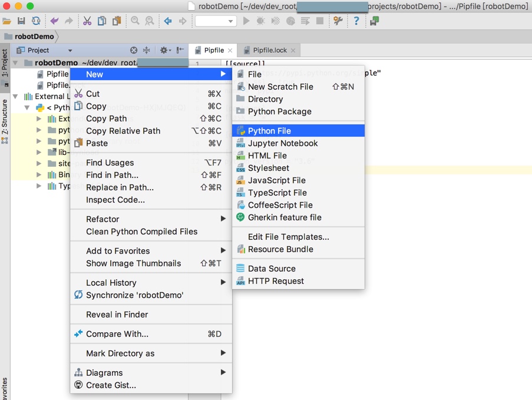Open the Project panel gear settings
This screenshot has width=532, height=400.
(165, 50)
